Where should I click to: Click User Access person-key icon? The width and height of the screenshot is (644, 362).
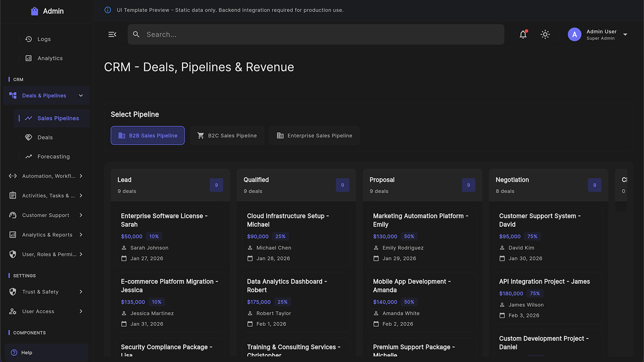coord(13,311)
